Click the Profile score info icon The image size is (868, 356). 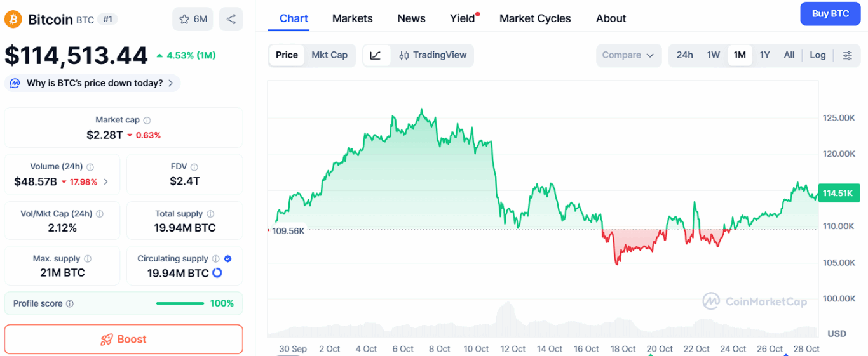pos(70,304)
